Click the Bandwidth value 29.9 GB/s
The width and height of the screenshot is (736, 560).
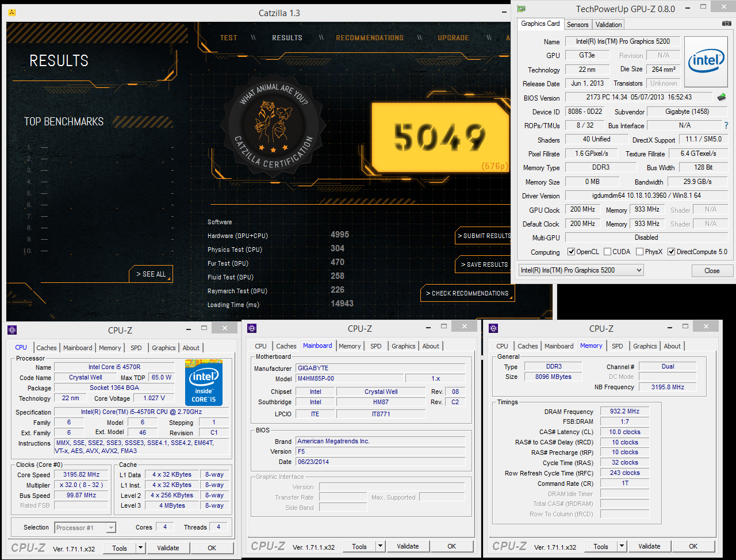pyautogui.click(x=697, y=182)
